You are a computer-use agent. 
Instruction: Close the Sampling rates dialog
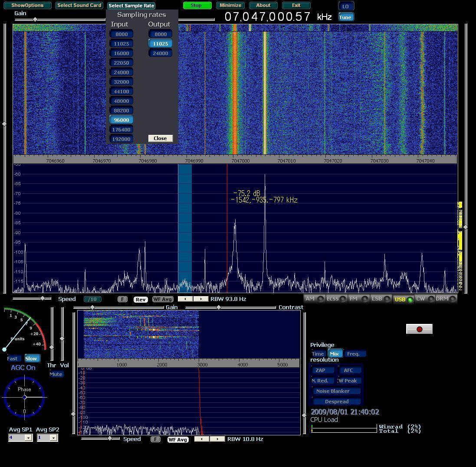160,138
